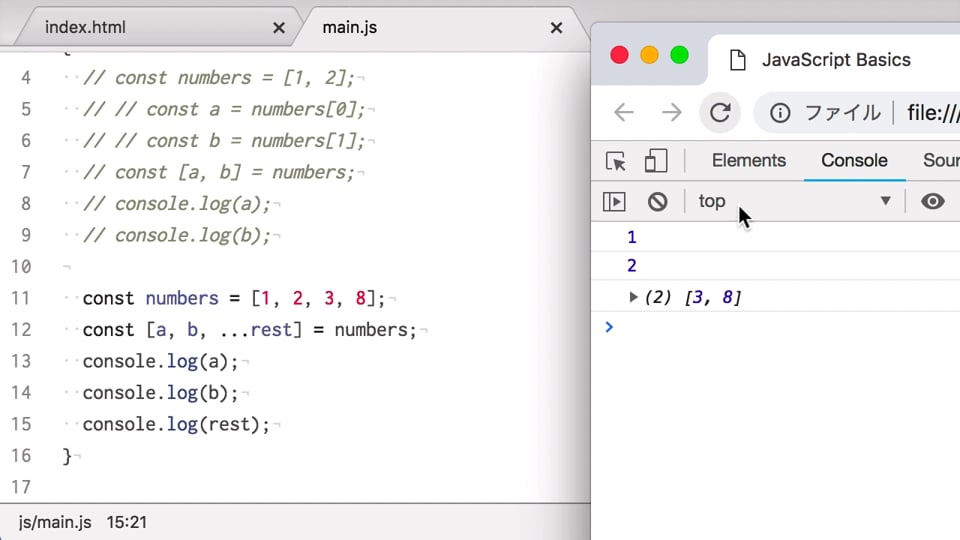Minimize the browser with yellow button
Screen dimensions: 960x540
pos(650,55)
